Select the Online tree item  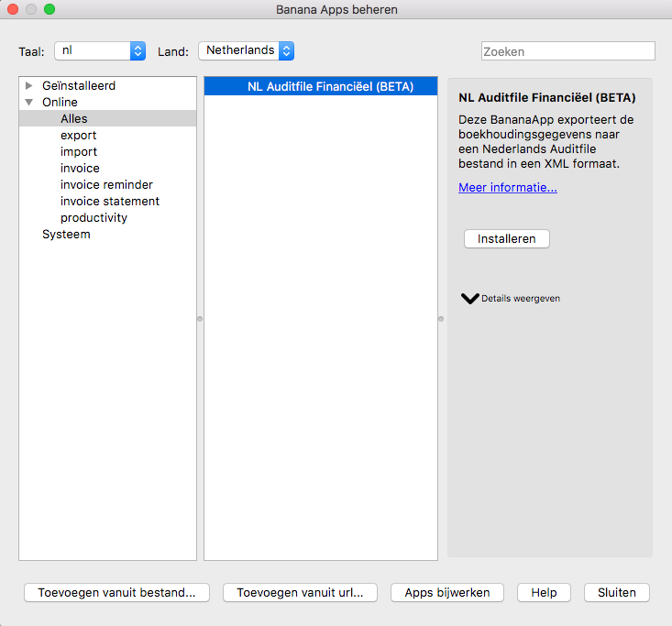[60, 103]
